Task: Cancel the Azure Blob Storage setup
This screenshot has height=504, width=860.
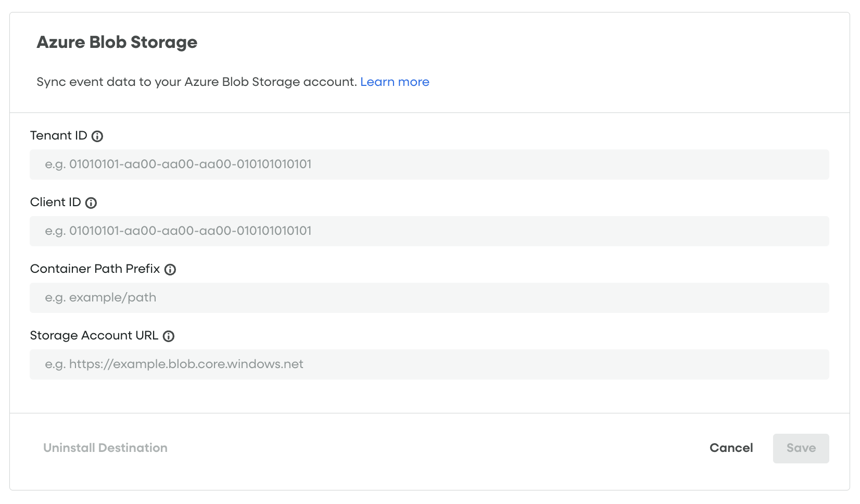Action: point(731,448)
